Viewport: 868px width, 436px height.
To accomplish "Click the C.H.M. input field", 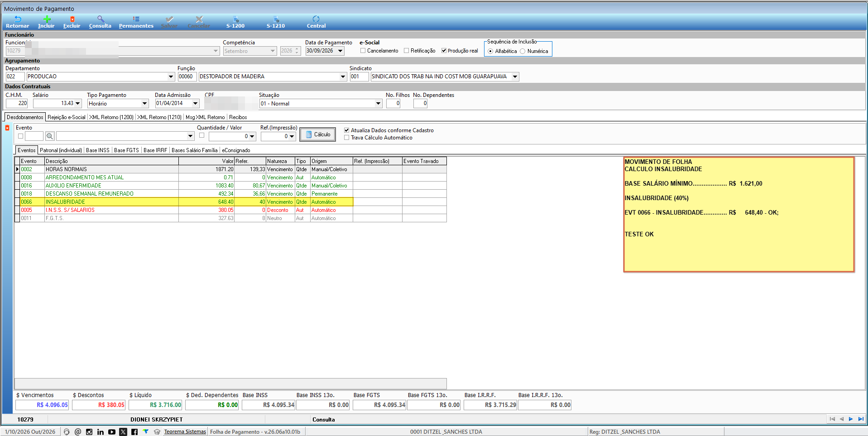I will pos(17,104).
